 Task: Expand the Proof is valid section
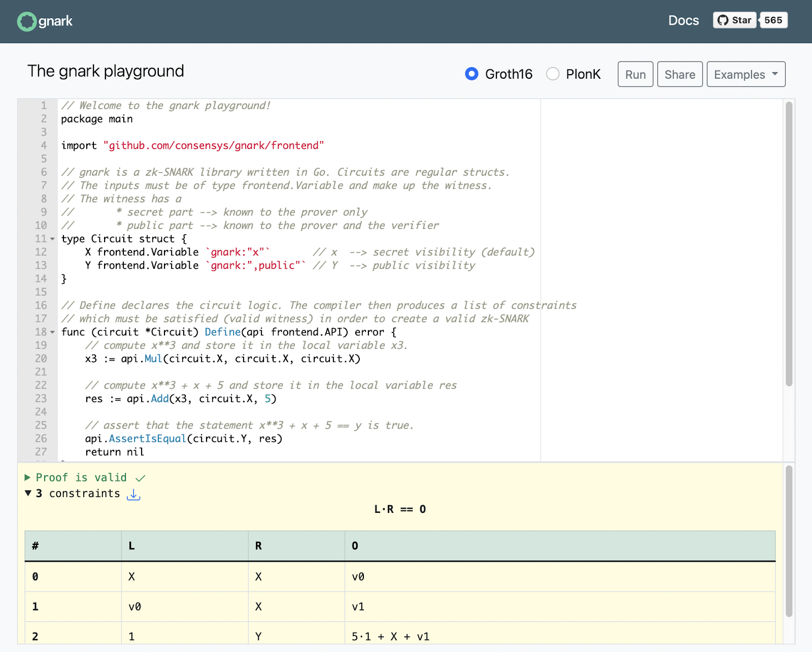tap(27, 477)
